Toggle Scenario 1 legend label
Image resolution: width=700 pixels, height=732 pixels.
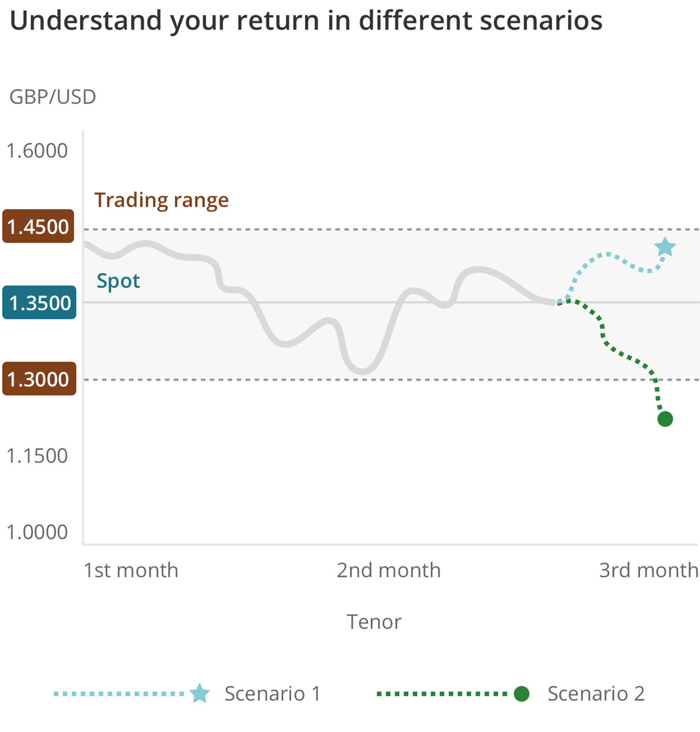coord(272,694)
